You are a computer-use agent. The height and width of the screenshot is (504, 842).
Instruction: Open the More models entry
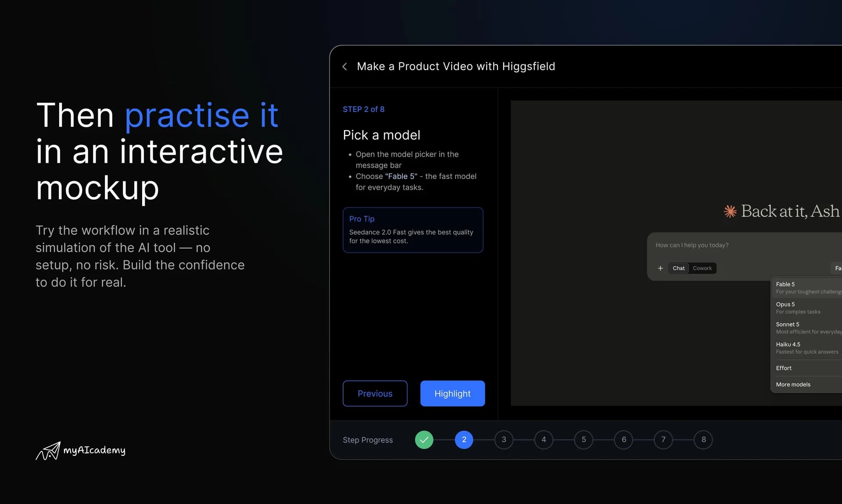click(806, 385)
